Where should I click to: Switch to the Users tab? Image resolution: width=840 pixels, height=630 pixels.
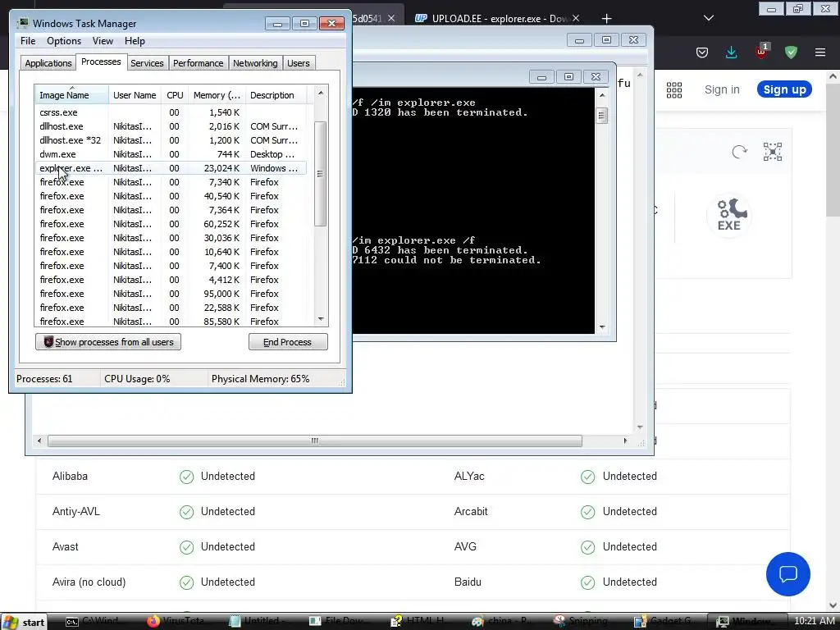tap(298, 63)
